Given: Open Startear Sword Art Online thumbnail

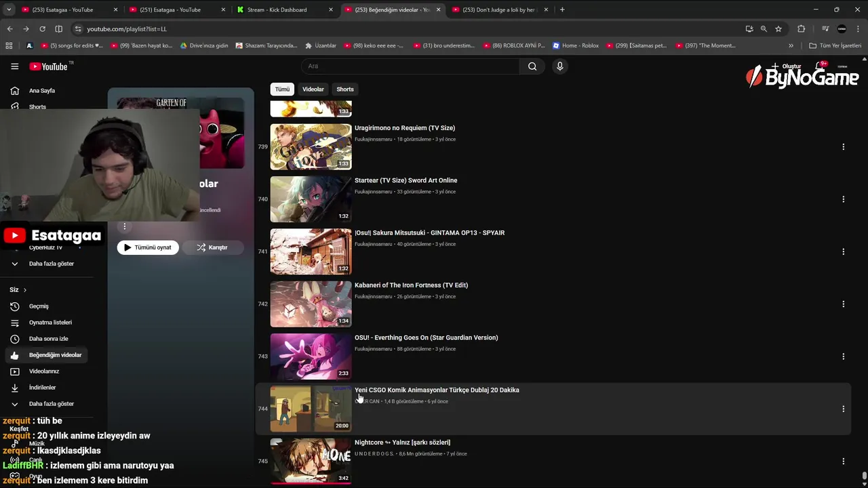Looking at the screenshot, I should point(311,199).
